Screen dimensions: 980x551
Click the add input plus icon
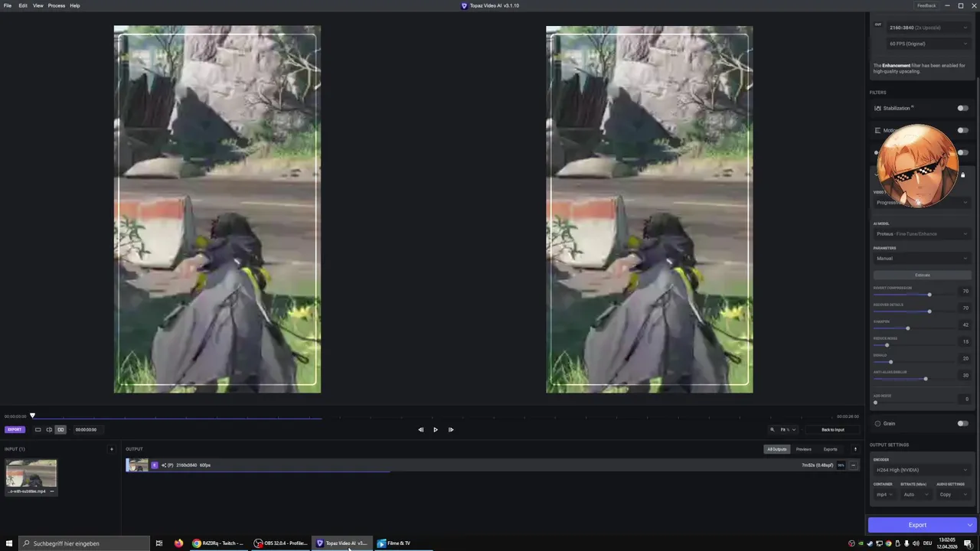pos(112,449)
